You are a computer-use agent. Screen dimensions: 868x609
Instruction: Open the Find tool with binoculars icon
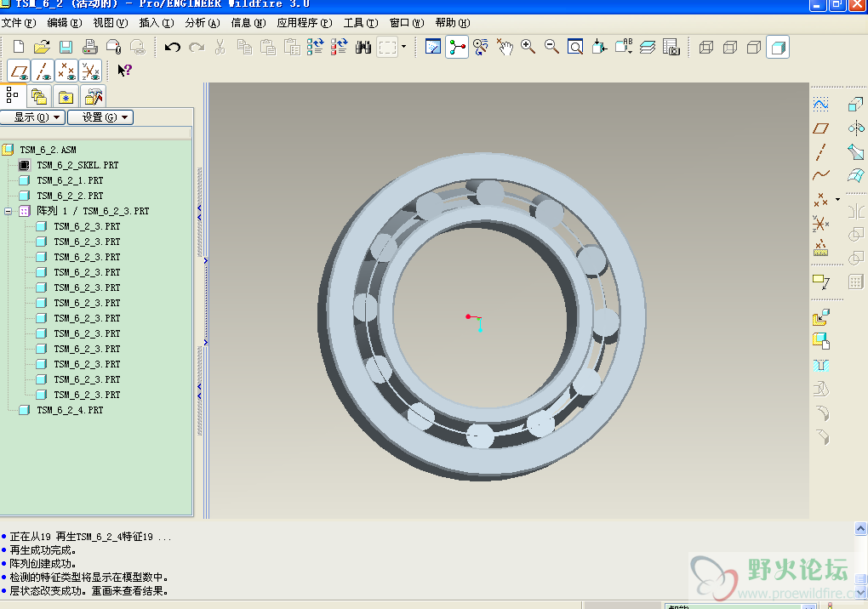(363, 47)
